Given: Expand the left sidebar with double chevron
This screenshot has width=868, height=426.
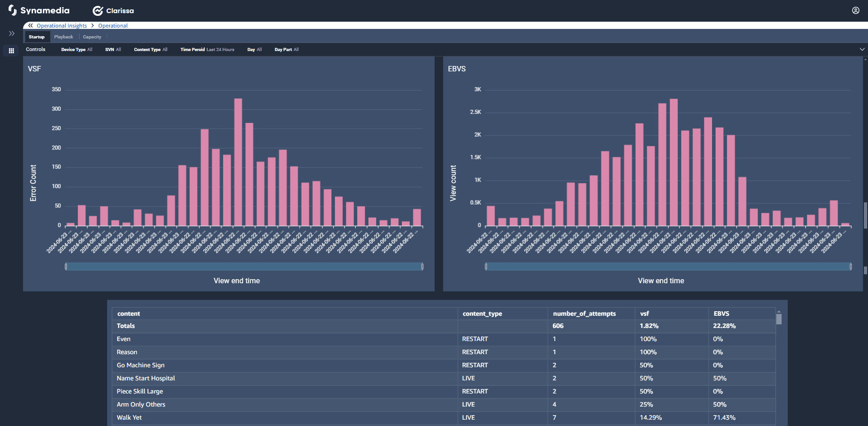Looking at the screenshot, I should pos(12,33).
